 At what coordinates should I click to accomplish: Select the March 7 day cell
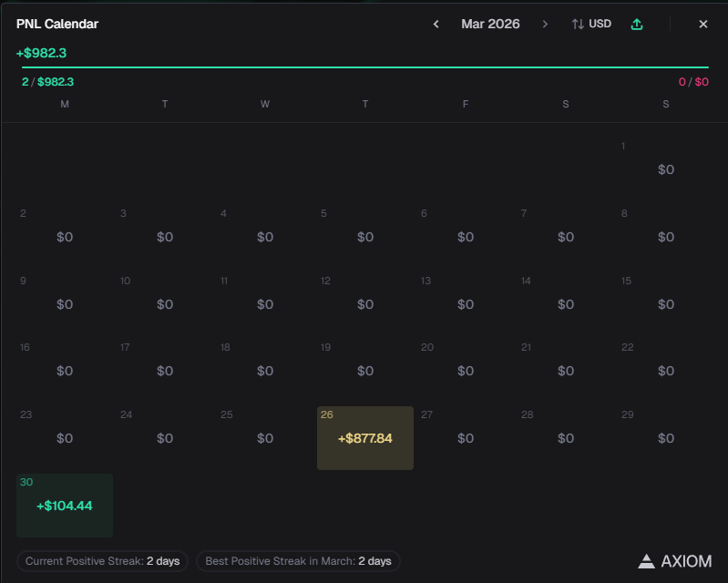[x=566, y=237]
